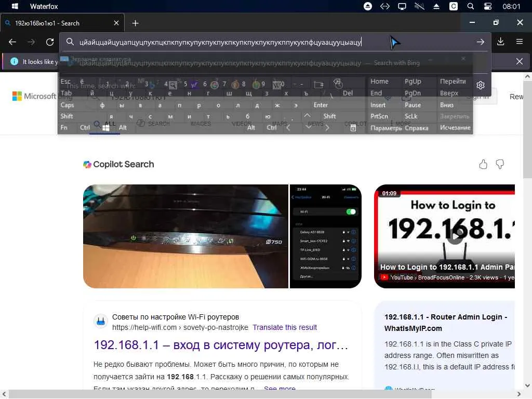
Task: Tap the down arrow key on the keyboard
Action: click(x=308, y=127)
